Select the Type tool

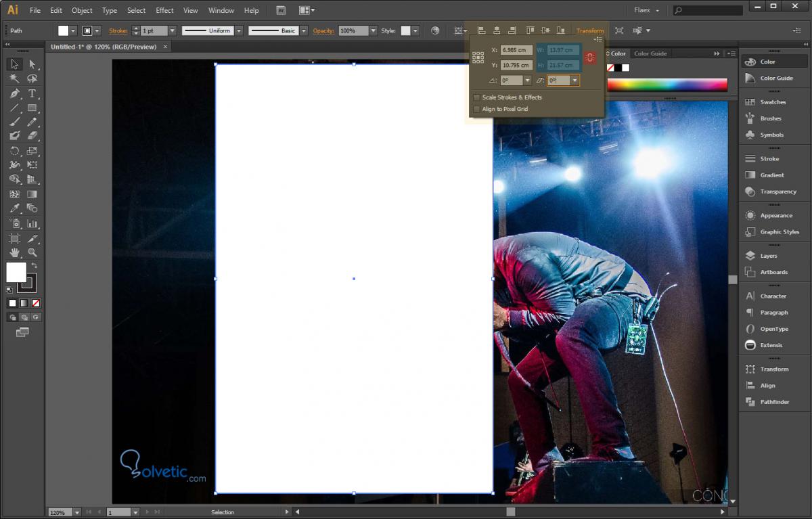[32, 93]
